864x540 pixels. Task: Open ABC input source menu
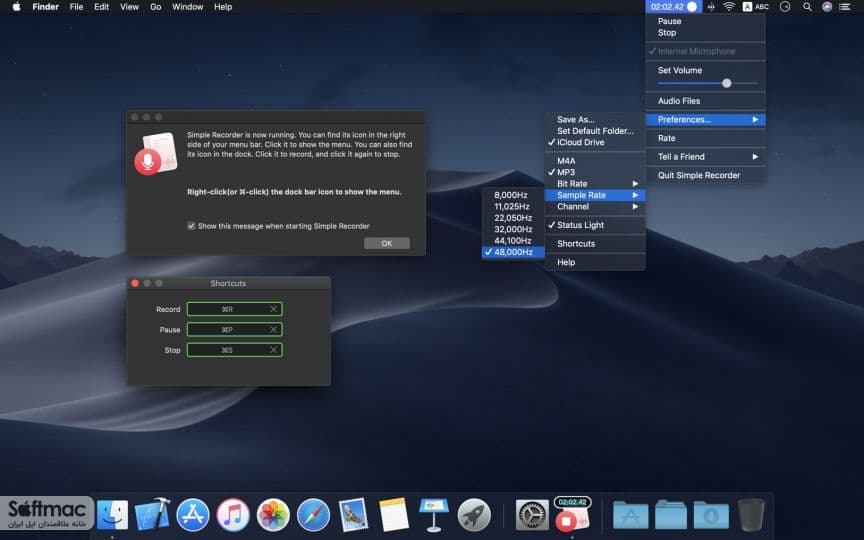tap(755, 7)
